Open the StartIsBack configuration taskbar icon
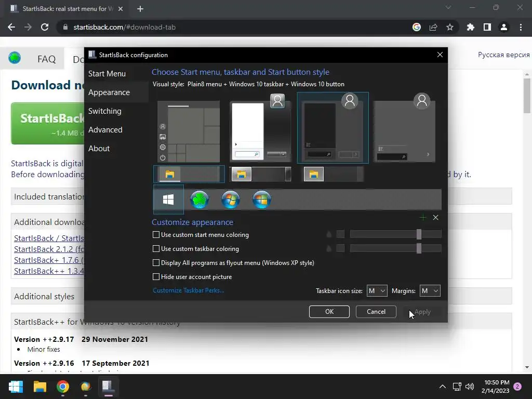This screenshot has width=532, height=399. coord(108,387)
